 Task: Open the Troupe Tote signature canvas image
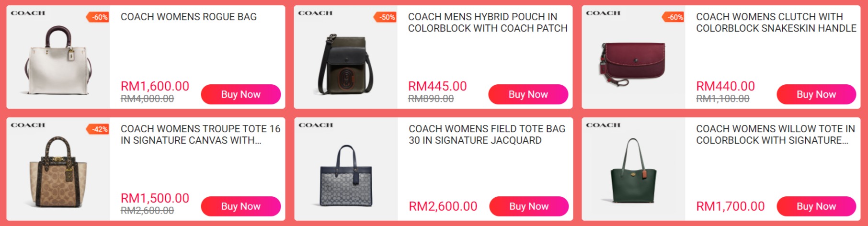tap(58, 171)
